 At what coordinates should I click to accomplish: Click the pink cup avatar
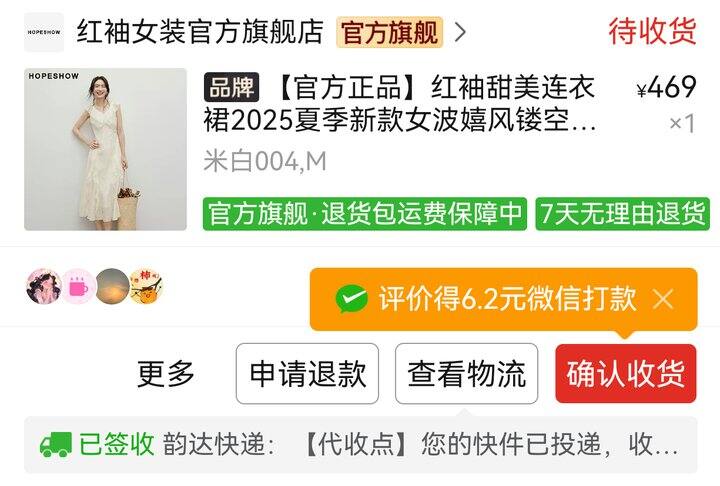[x=78, y=287]
